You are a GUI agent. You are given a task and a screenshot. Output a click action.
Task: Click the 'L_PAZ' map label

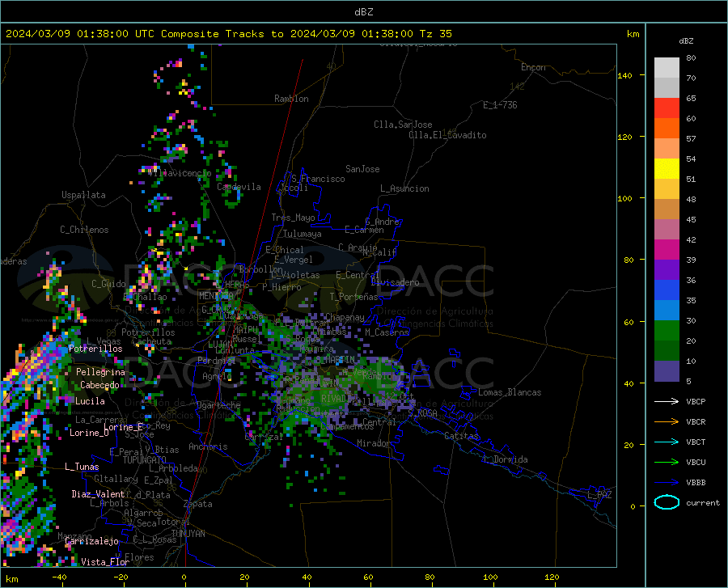pyautogui.click(x=599, y=495)
